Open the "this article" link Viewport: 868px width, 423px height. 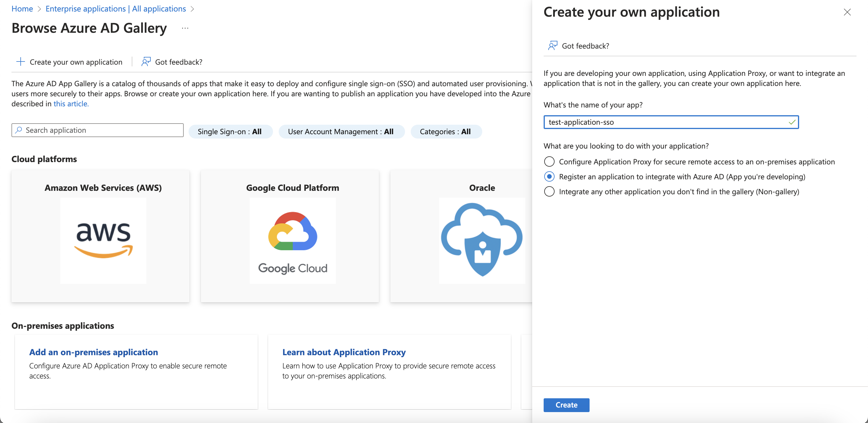click(71, 103)
